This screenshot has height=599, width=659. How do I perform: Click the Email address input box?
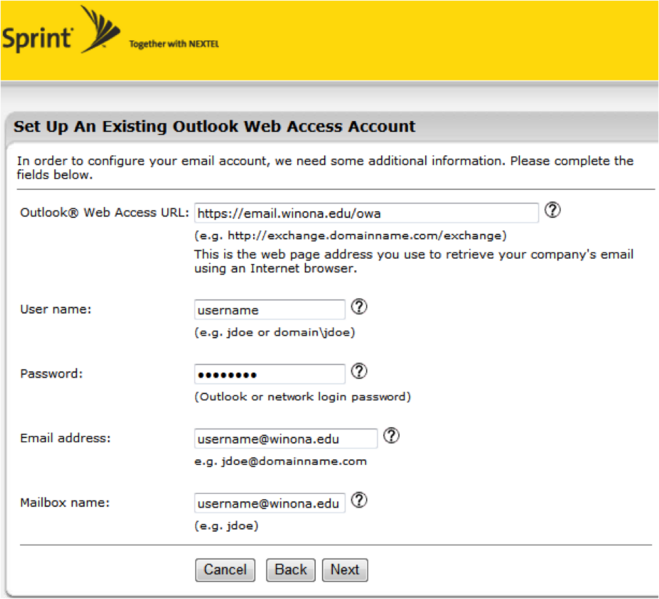(285, 438)
